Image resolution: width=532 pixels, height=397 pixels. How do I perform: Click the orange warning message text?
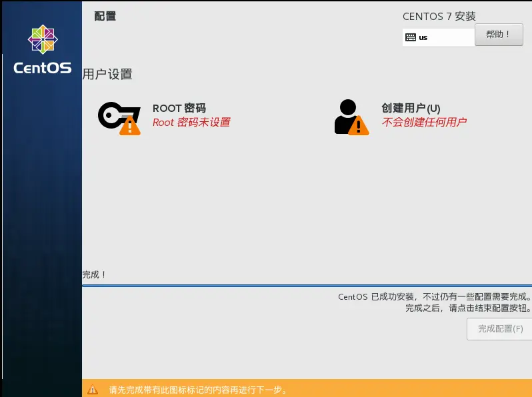(x=198, y=390)
